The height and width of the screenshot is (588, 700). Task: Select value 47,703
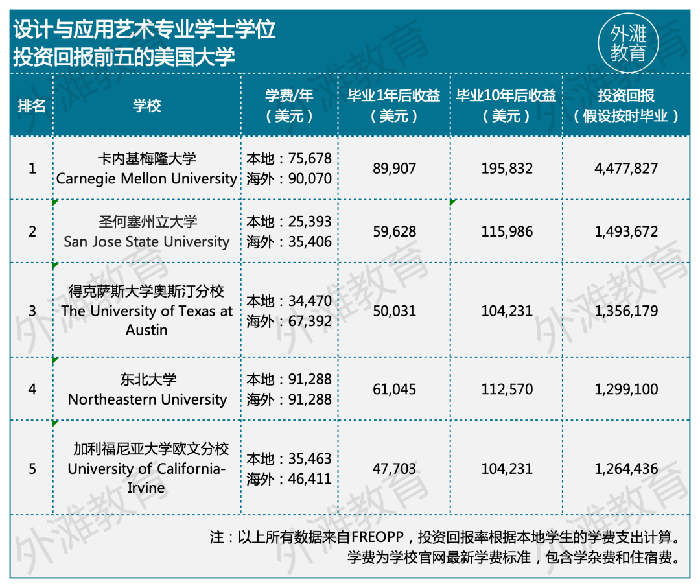pos(394,468)
